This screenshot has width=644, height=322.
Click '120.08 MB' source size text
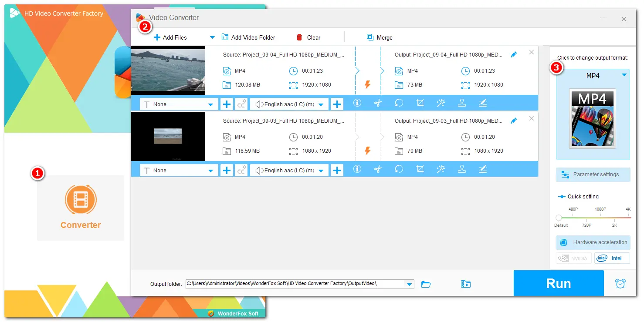click(247, 85)
